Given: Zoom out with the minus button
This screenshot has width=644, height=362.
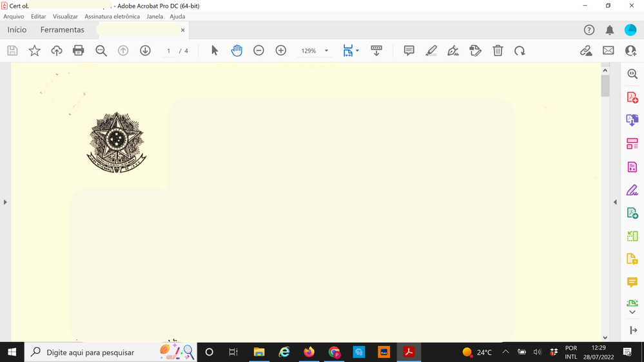Looking at the screenshot, I should [259, 50].
